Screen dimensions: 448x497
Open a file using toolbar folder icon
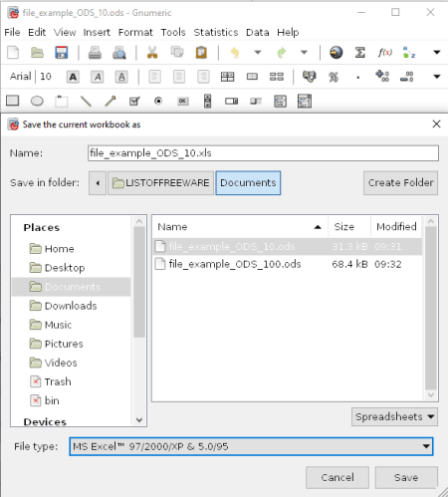[x=37, y=53]
